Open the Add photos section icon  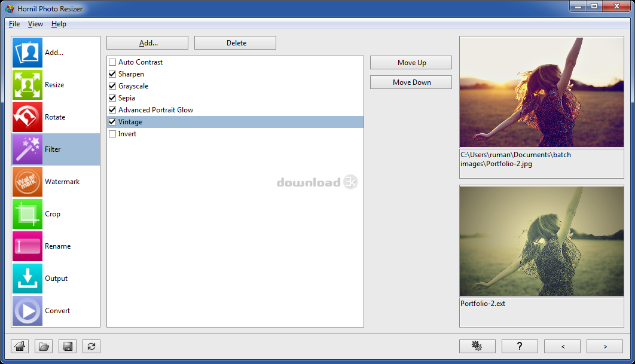click(28, 53)
